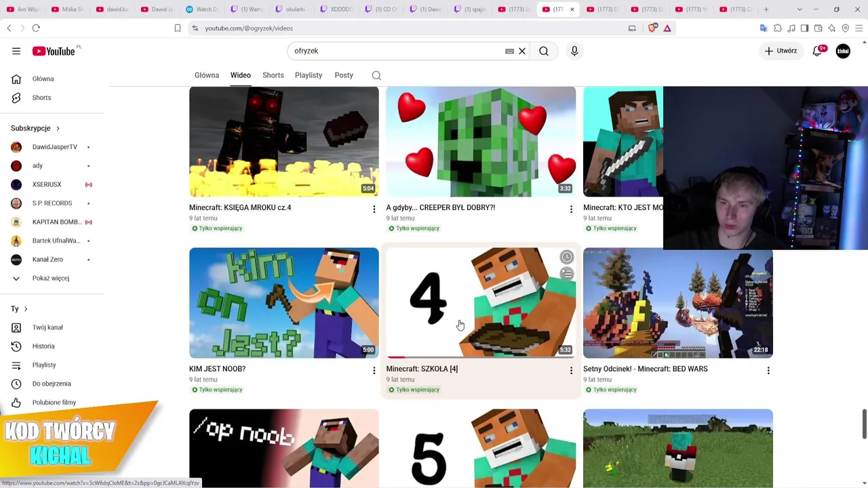Click the browser address bar URL

(x=249, y=28)
